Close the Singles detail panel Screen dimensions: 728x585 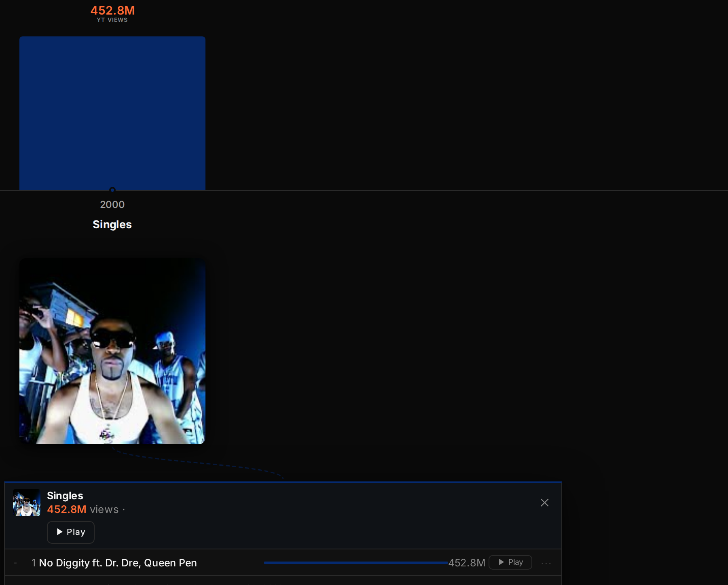[544, 502]
